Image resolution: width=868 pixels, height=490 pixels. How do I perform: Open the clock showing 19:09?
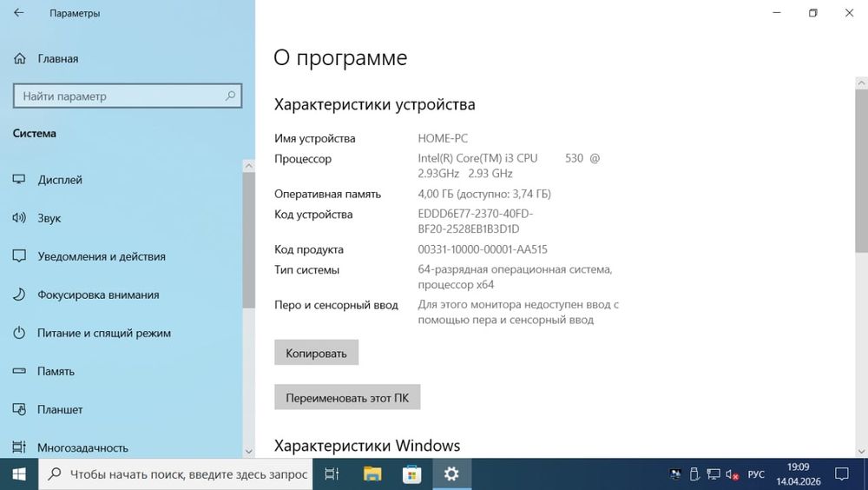coord(799,473)
